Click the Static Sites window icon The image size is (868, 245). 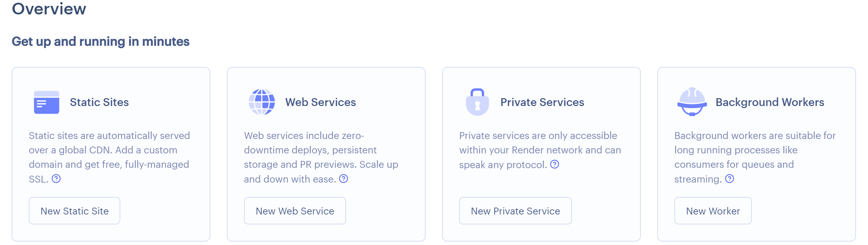(47, 102)
